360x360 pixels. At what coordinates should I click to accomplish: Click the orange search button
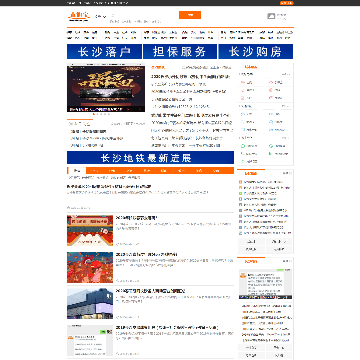[x=190, y=15]
